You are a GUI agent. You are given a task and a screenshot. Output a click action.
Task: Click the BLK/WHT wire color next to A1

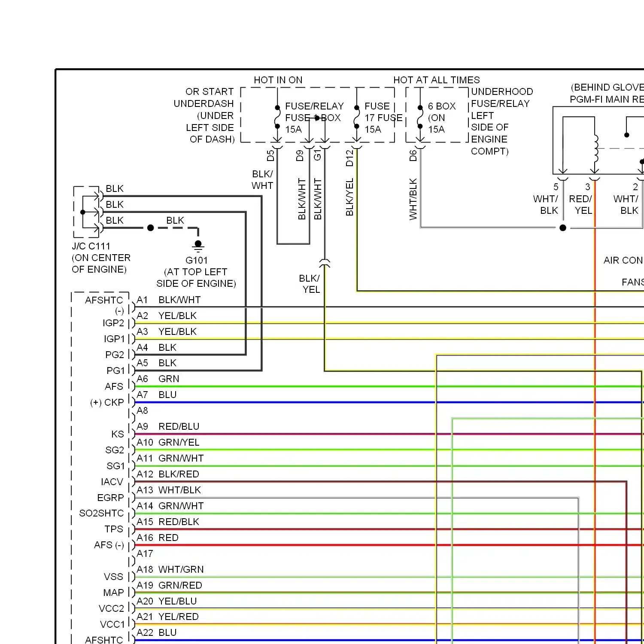(x=179, y=300)
